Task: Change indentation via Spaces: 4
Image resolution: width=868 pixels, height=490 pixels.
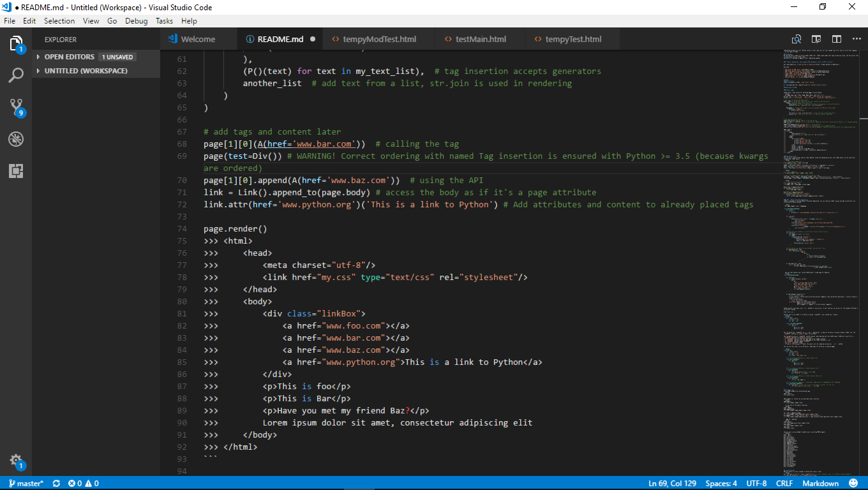Action: 721,484
